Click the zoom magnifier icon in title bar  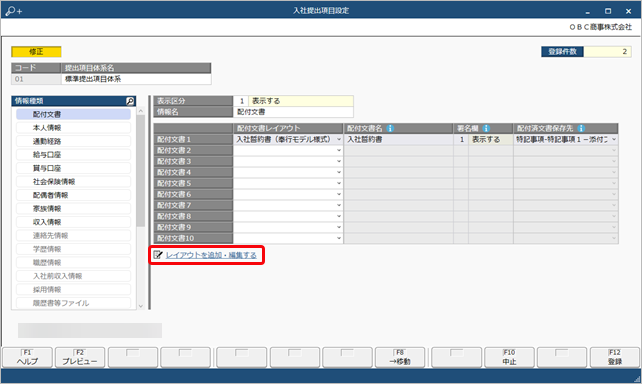click(x=13, y=11)
